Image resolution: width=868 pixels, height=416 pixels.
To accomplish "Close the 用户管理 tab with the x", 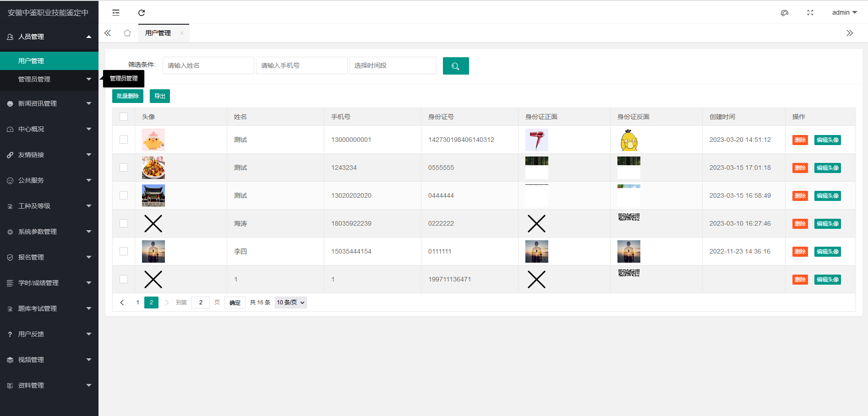I will pos(182,33).
